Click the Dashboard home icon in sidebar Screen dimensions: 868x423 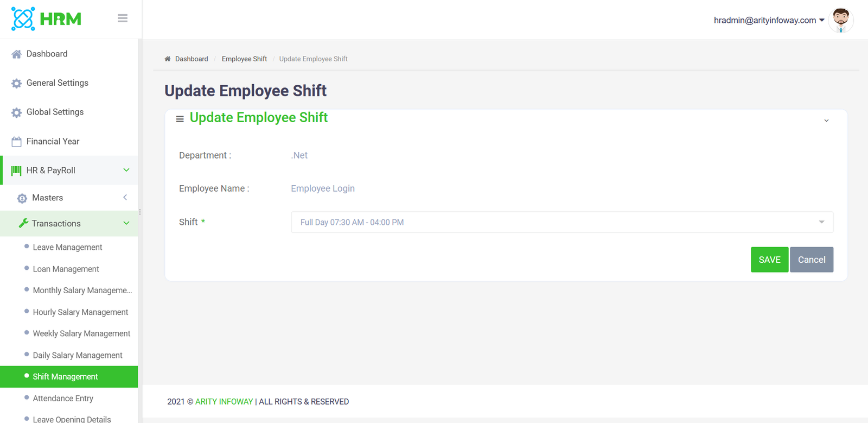click(x=16, y=54)
